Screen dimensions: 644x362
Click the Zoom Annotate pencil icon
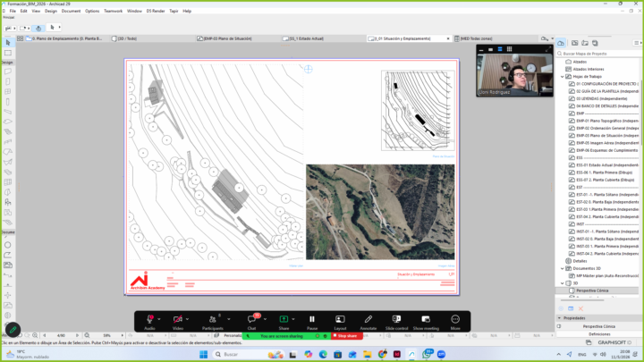pos(369,319)
